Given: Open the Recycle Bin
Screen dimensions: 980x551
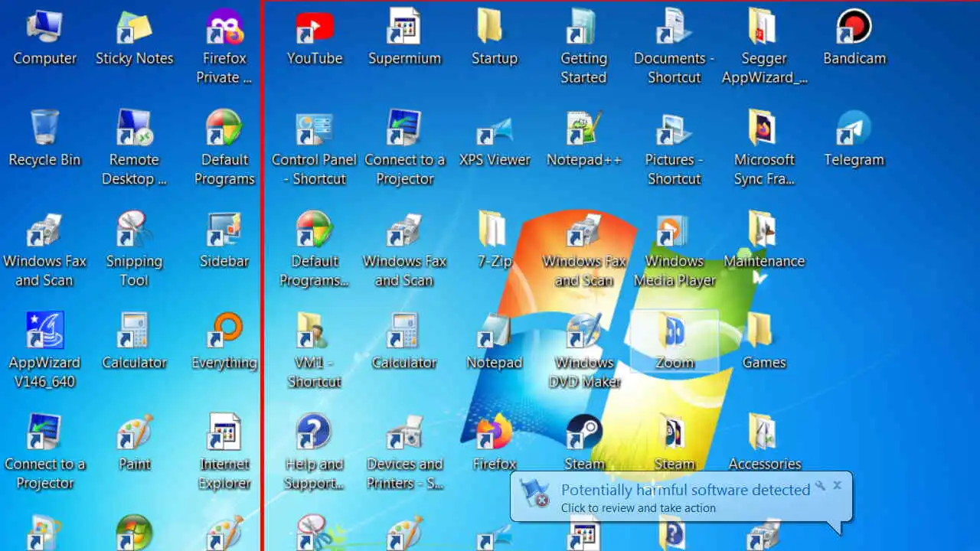Looking at the screenshot, I should (44, 138).
